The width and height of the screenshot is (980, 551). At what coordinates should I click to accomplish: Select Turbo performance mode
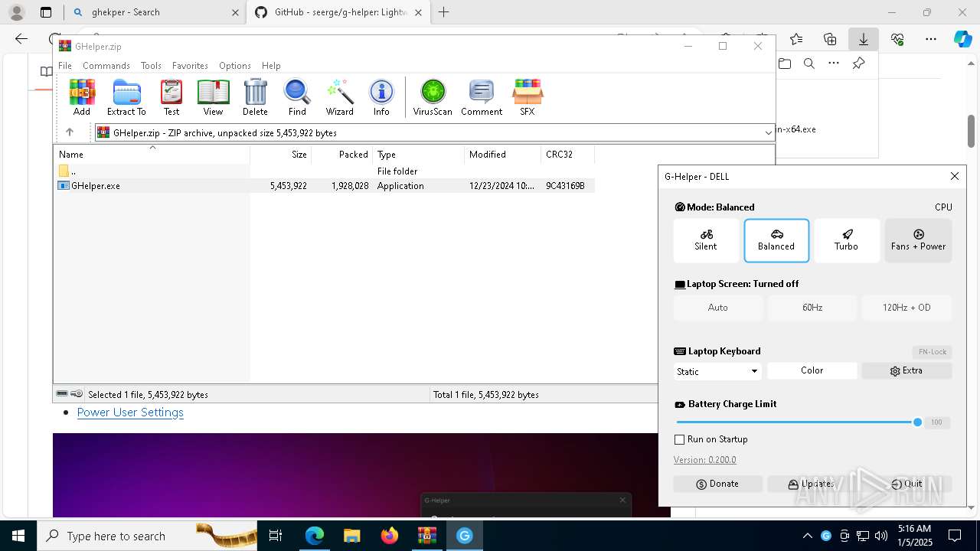tap(847, 240)
